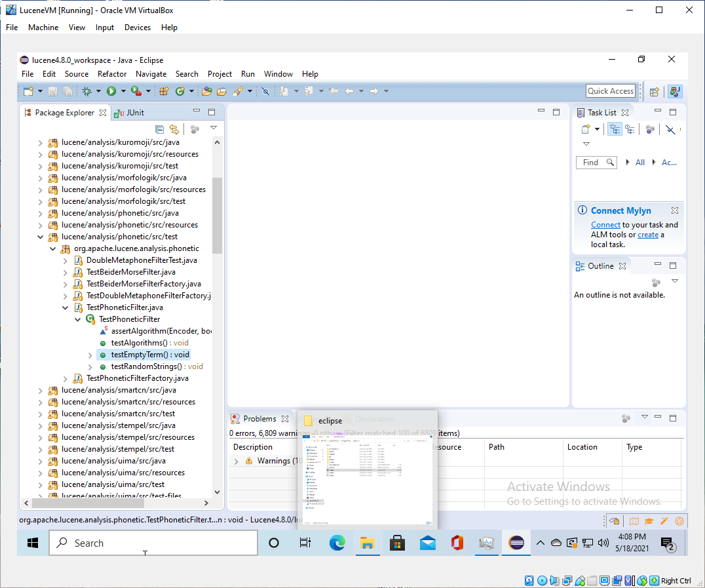This screenshot has width=705, height=588.
Task: Toggle the Categorized view in Task List
Action: 615,129
